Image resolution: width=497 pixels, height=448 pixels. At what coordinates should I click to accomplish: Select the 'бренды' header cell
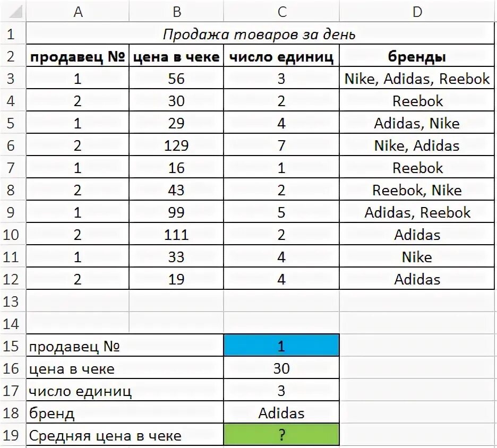coord(417,56)
